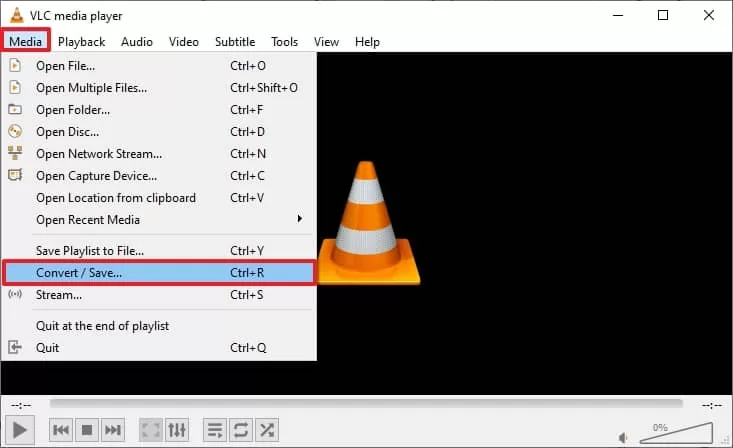Open extended settings equalizer icon
Viewport: 733px width, 448px height.
[x=177, y=430]
